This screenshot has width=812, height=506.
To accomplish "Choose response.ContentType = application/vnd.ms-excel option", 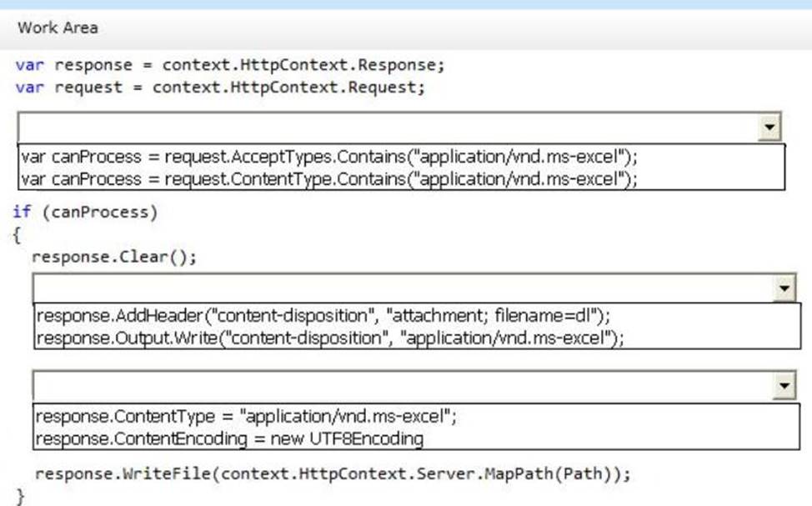I will [246, 415].
